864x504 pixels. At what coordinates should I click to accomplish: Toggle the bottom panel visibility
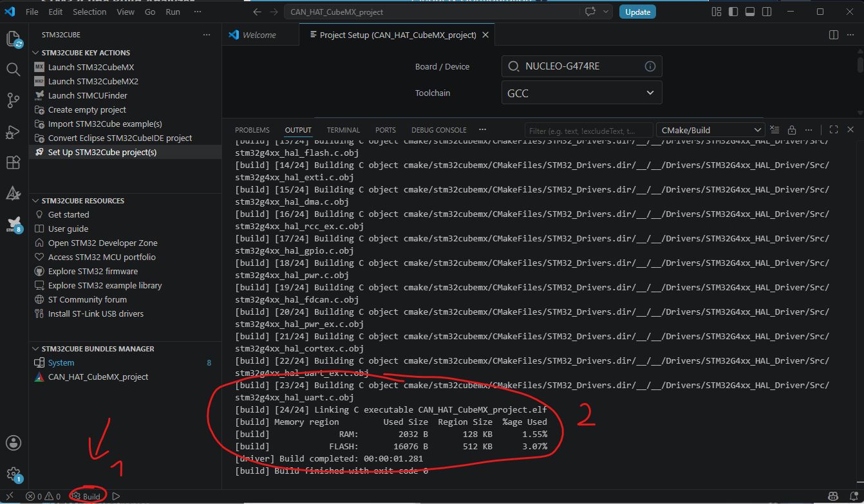750,12
